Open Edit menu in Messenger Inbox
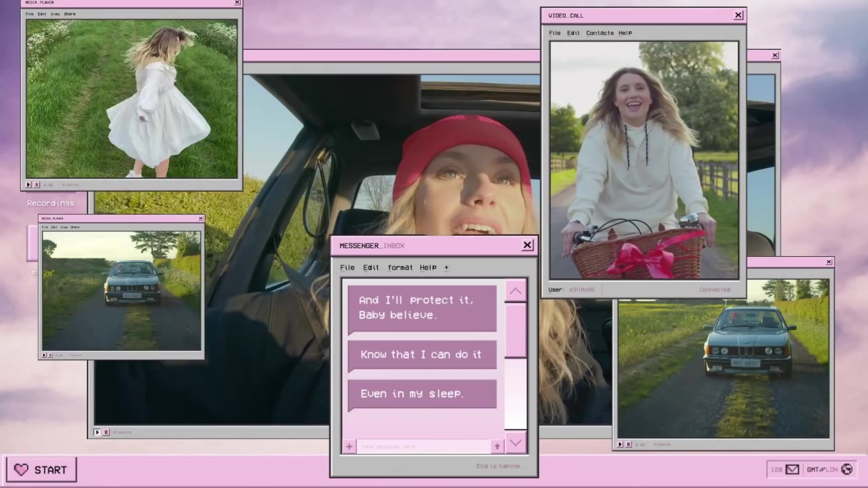Viewport: 868px width, 488px height. [371, 268]
